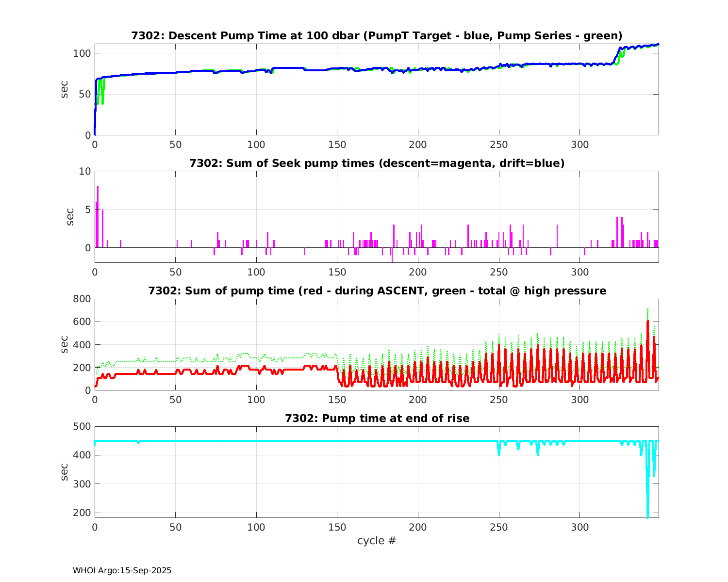Click the 5 y-axis tick in seek plot
This screenshot has height=582, width=728.
click(x=87, y=210)
